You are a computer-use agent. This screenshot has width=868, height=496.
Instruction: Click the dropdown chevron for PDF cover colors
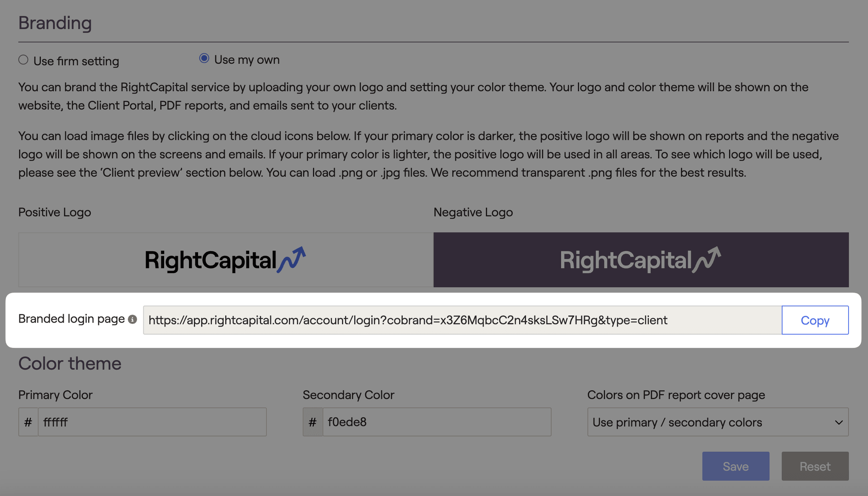click(x=839, y=422)
